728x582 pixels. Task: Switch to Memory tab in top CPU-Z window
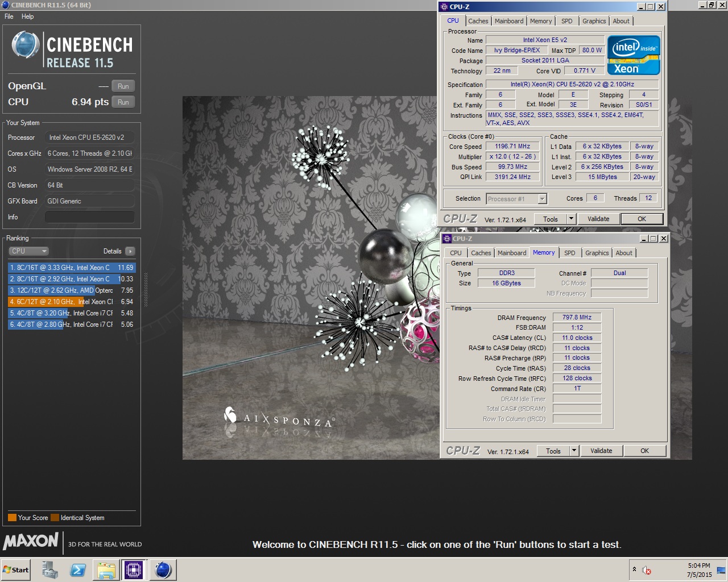coord(541,21)
